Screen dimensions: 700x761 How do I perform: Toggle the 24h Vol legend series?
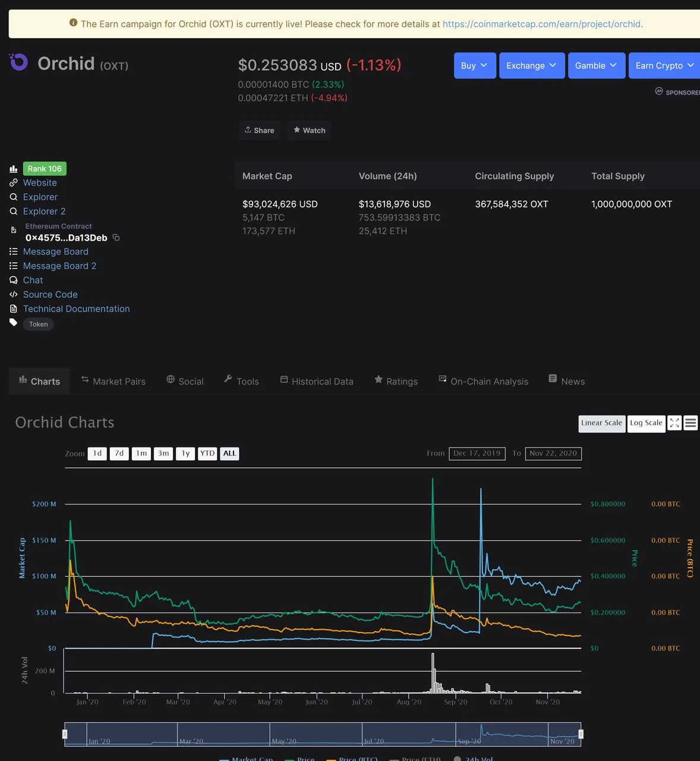[x=473, y=759]
